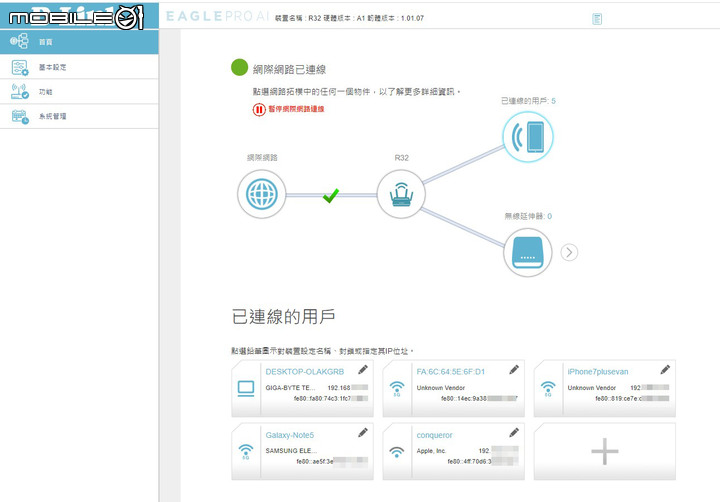Open the document icon in top header
720x502 pixels.
pos(597,19)
